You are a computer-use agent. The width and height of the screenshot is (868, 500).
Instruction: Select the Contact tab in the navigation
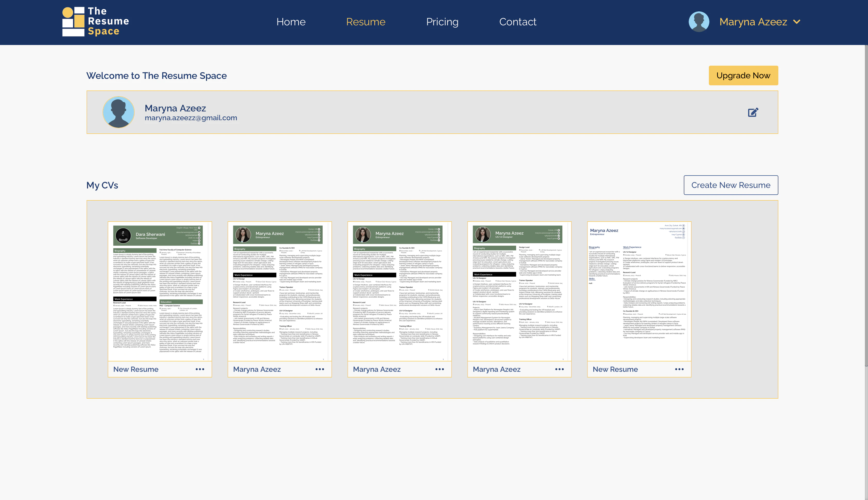pyautogui.click(x=518, y=21)
